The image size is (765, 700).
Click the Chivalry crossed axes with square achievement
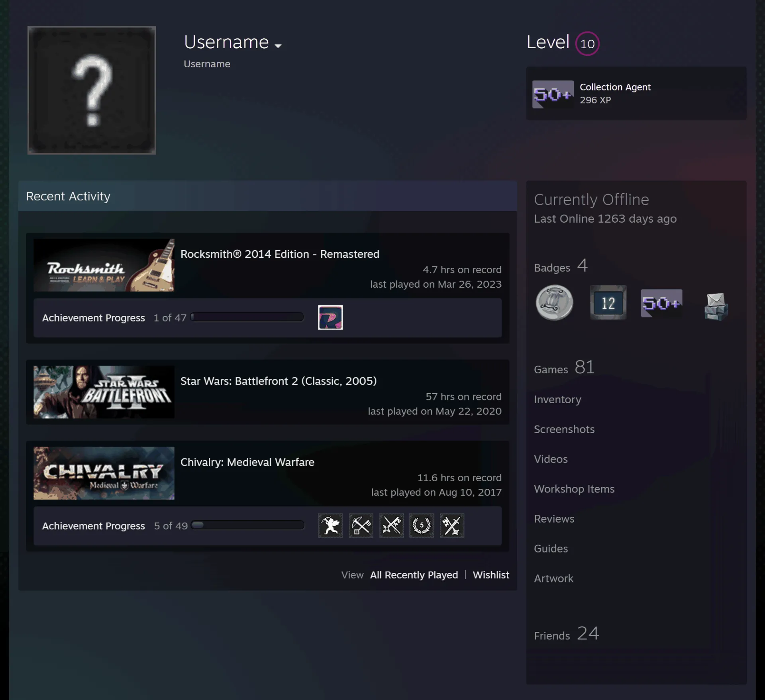tap(361, 525)
